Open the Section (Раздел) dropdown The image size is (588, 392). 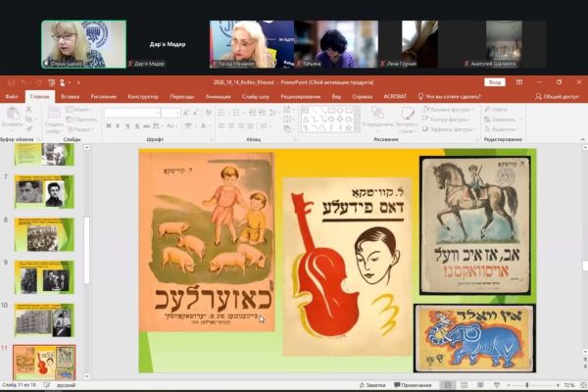[79, 129]
